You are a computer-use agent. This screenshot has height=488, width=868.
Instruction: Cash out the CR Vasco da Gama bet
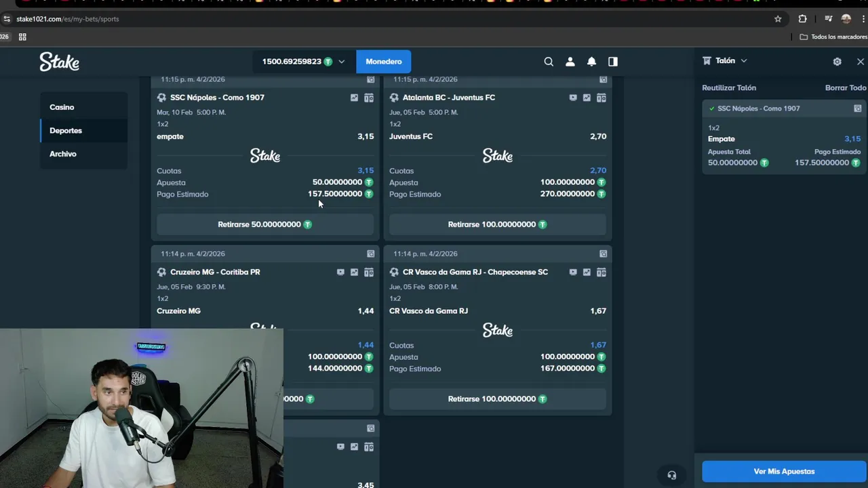[498, 399]
